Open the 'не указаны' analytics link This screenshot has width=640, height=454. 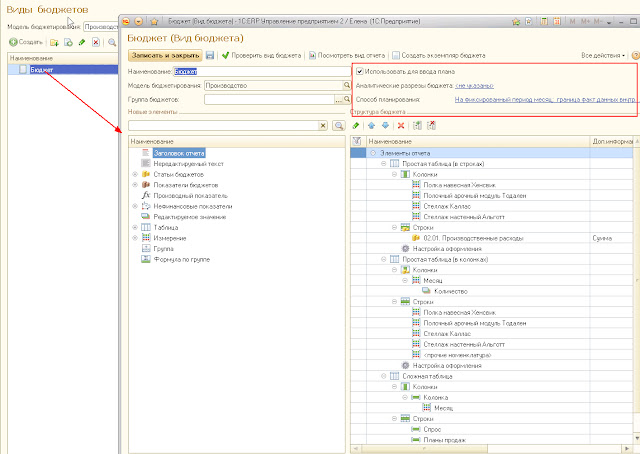(474, 86)
